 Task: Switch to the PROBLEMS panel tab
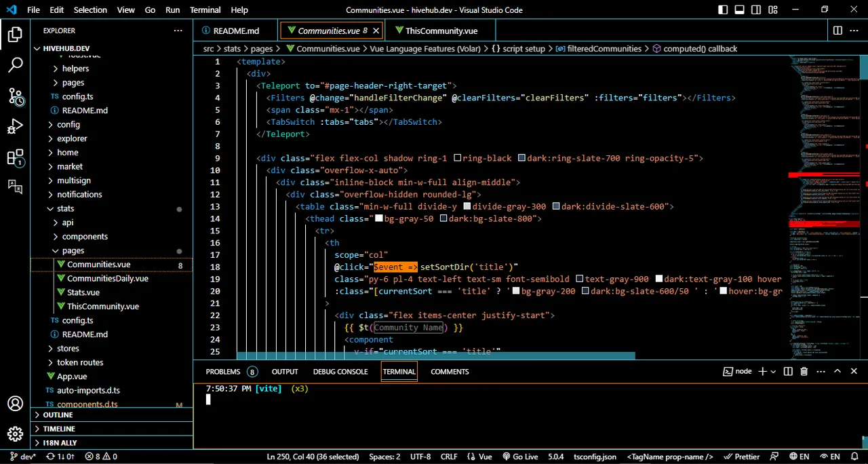click(x=223, y=371)
